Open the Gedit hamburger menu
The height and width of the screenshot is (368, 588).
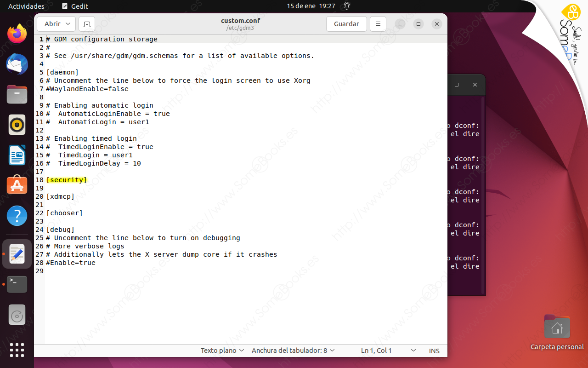point(378,23)
